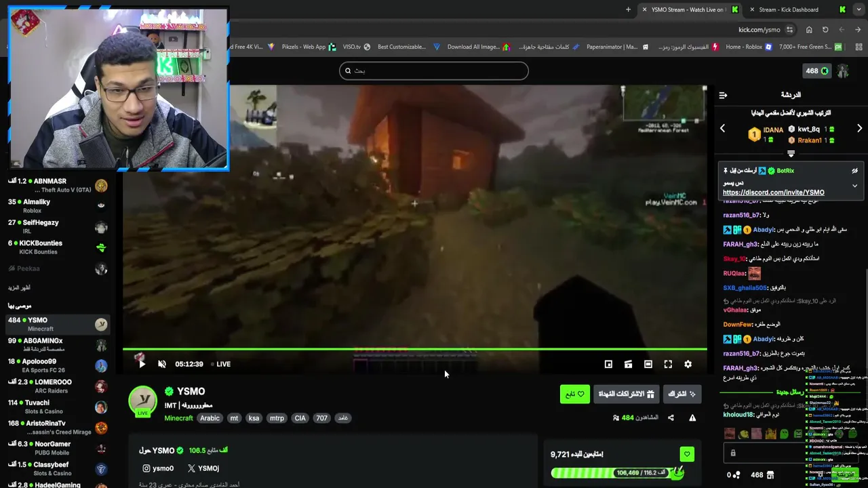The width and height of the screenshot is (868, 488).
Task: Open AristoRinaTv channel in sidebar
Action: coord(58,428)
